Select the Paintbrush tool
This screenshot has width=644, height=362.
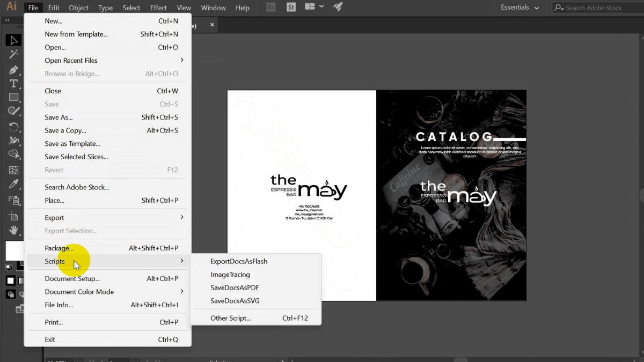tap(13, 112)
